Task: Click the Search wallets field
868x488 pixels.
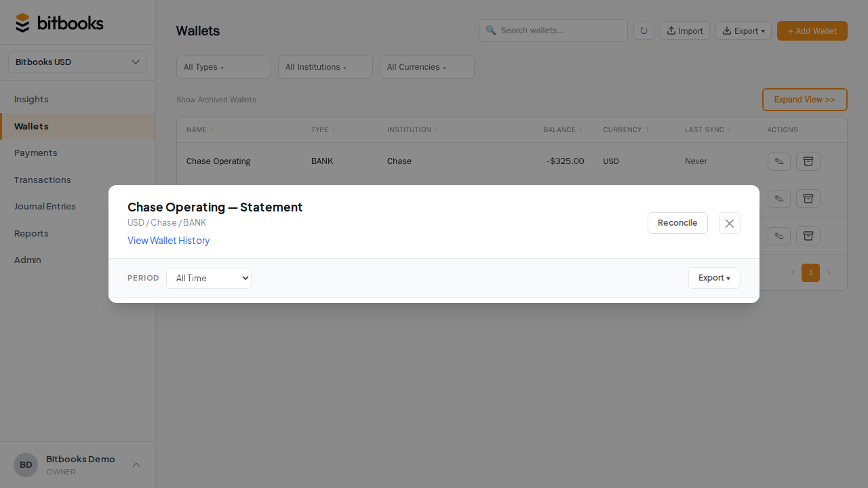Action: pos(553,30)
